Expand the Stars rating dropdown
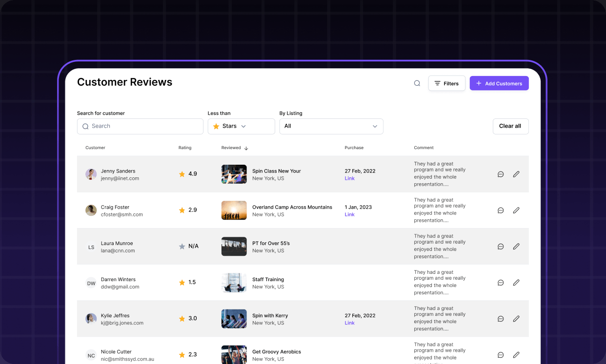Screen dimensions: 606x364 click(241, 126)
